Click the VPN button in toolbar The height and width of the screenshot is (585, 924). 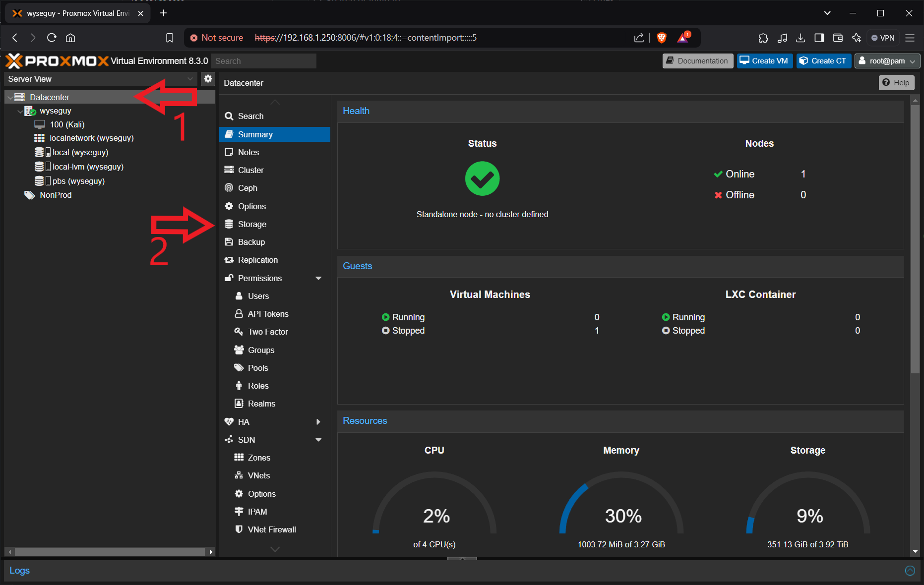pos(883,38)
